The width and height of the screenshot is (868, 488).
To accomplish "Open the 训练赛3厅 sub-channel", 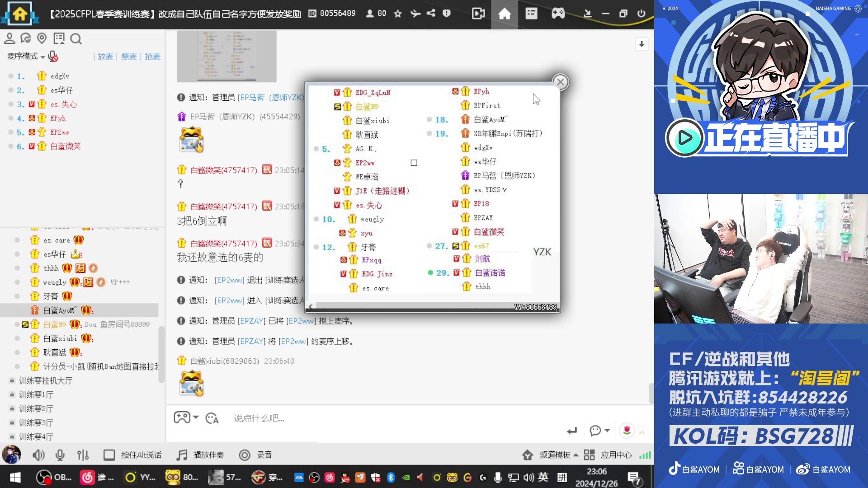I will 36,423.
